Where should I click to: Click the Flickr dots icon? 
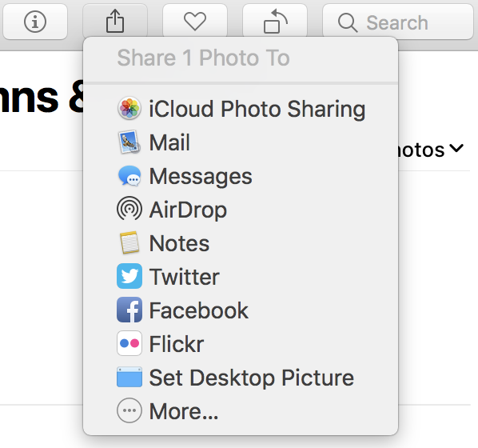point(129,343)
